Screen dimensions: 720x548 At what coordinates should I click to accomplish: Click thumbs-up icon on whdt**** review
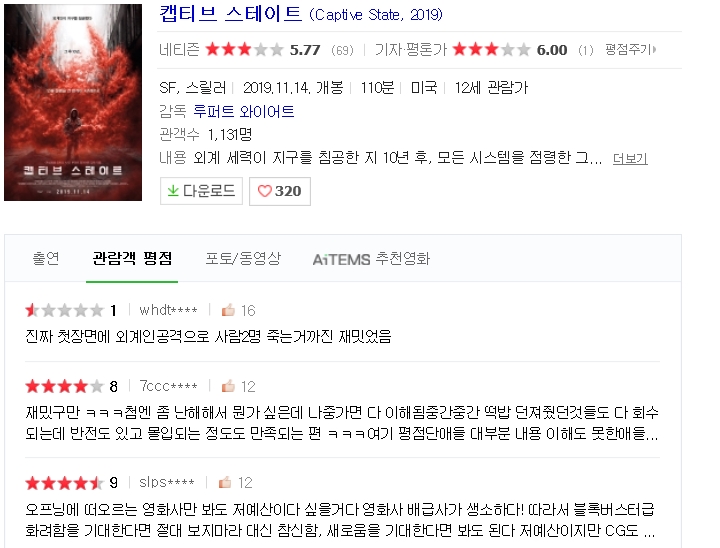pyautogui.click(x=228, y=310)
